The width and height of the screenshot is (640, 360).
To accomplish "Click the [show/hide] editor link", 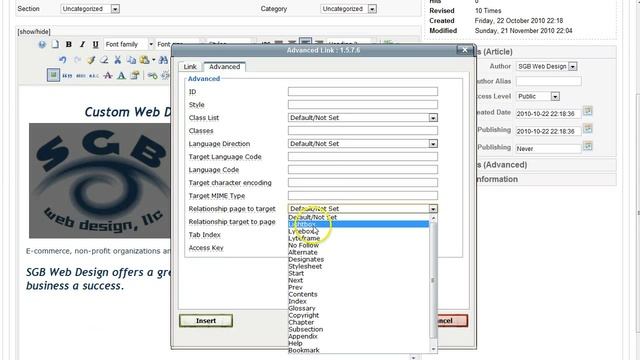I will (33, 31).
